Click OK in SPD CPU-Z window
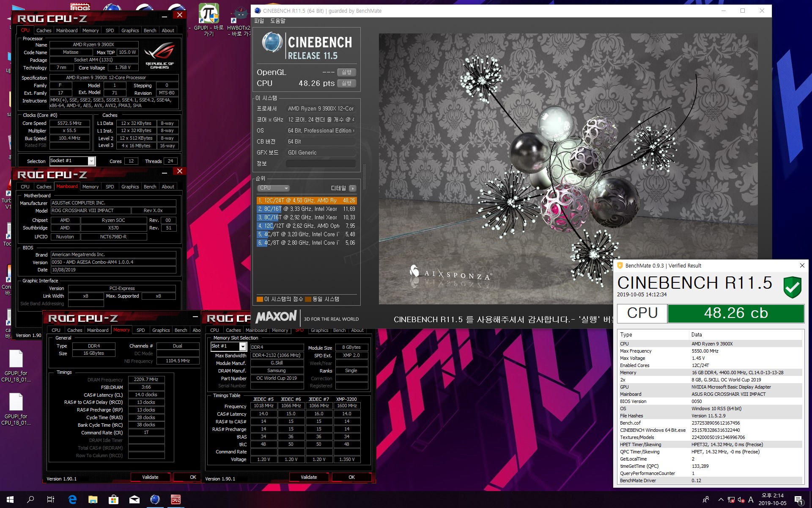The height and width of the screenshot is (508, 812). point(351,477)
